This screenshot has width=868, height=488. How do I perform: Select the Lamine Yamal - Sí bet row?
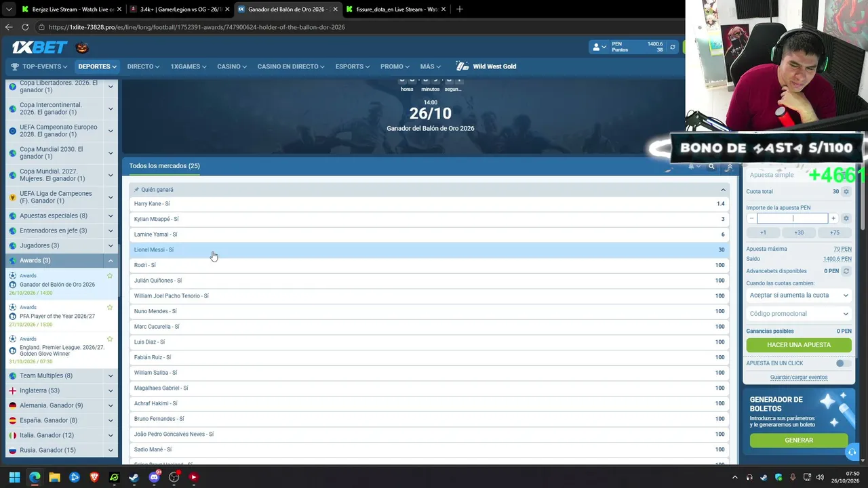point(429,235)
